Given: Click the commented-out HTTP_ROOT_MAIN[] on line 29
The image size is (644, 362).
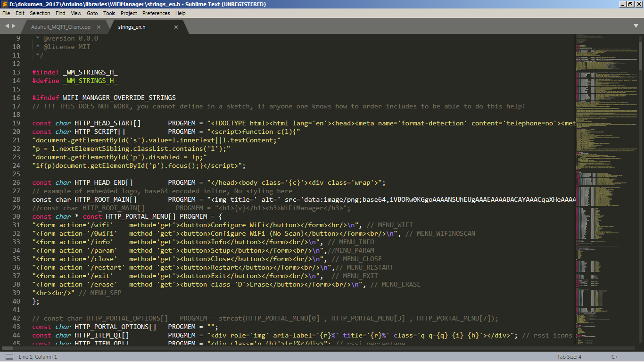Looking at the screenshot, I should pyautogui.click(x=114, y=208).
